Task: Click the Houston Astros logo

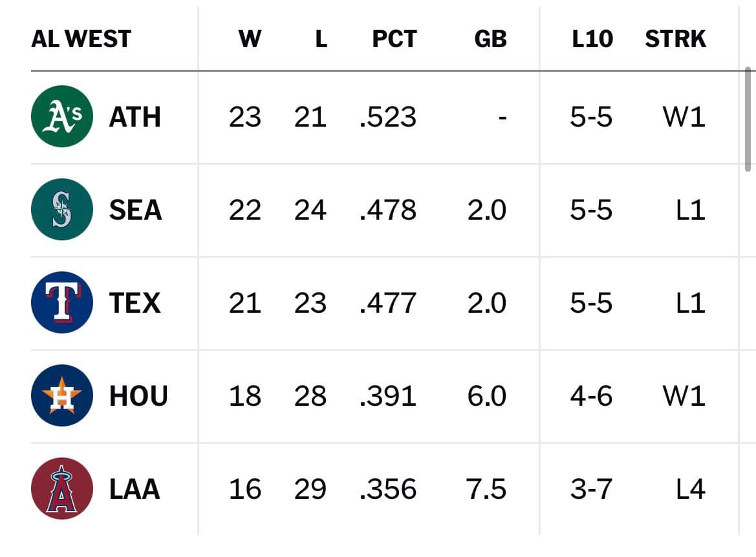Action: pos(61,395)
